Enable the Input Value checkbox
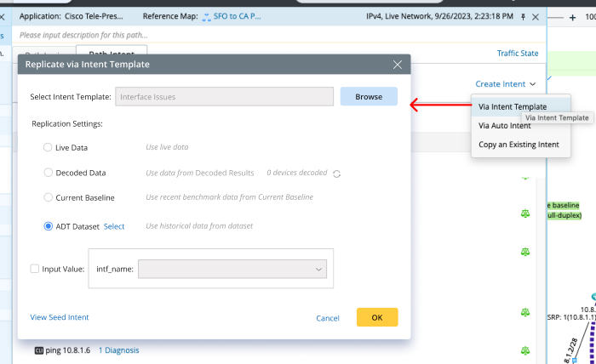The width and height of the screenshot is (596, 364). pyautogui.click(x=35, y=269)
